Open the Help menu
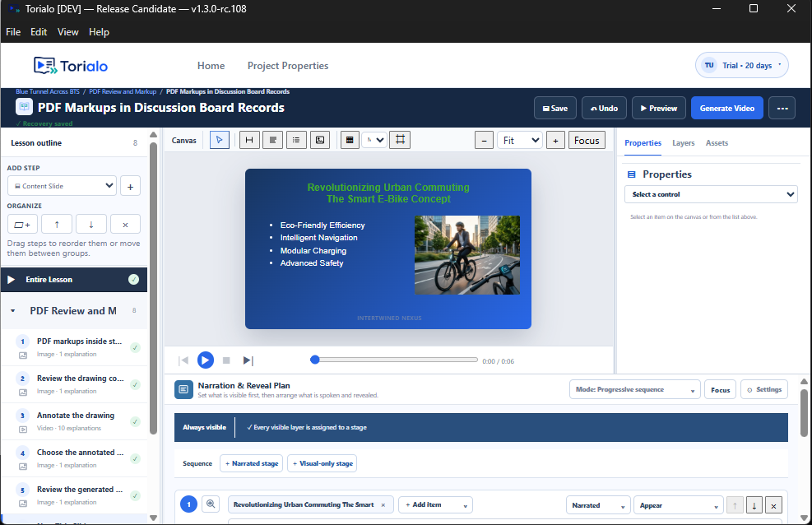812x525 pixels. coord(99,31)
